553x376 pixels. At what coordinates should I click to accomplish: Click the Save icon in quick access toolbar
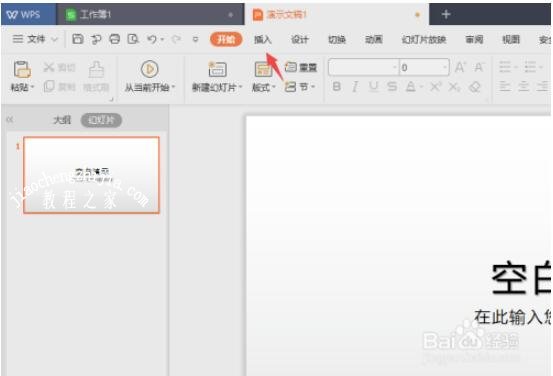point(78,39)
